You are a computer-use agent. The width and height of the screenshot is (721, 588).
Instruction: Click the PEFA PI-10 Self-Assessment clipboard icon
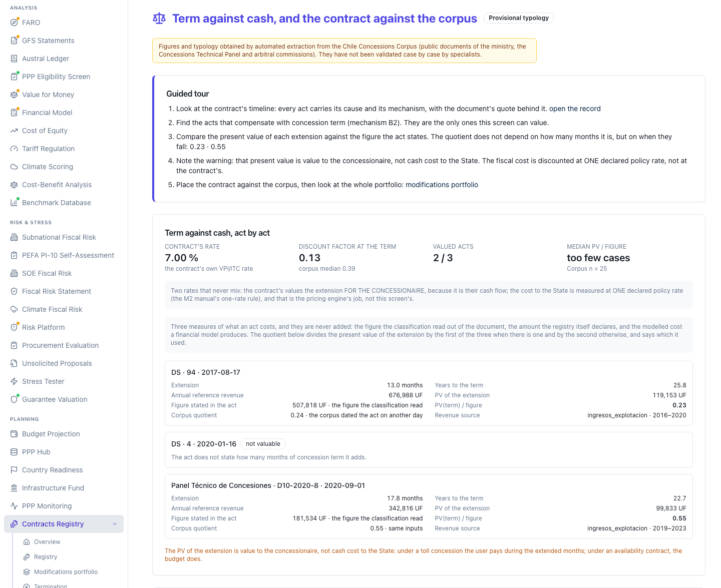click(x=14, y=255)
